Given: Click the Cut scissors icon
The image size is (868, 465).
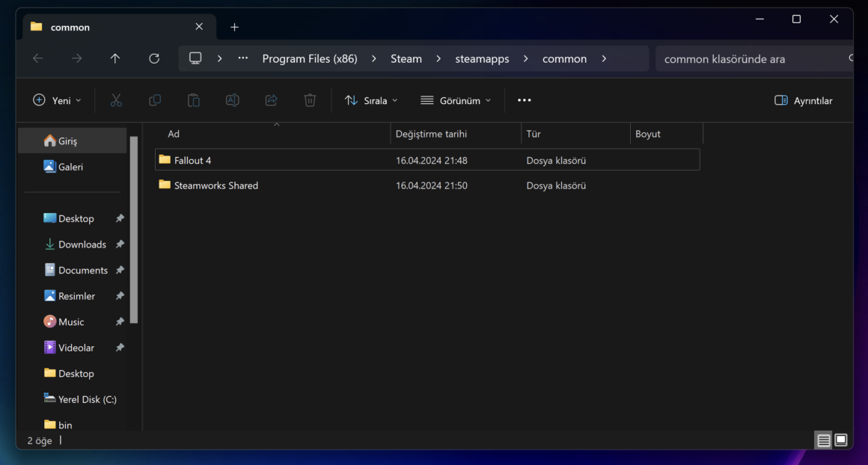Looking at the screenshot, I should pos(116,101).
